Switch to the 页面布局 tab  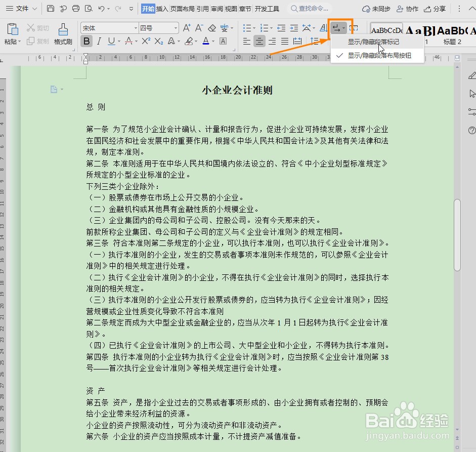182,9
